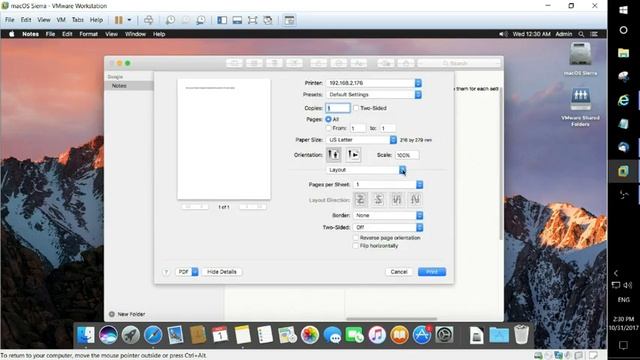
Task: Open System Preferences gear in Dock
Action: pos(444,335)
